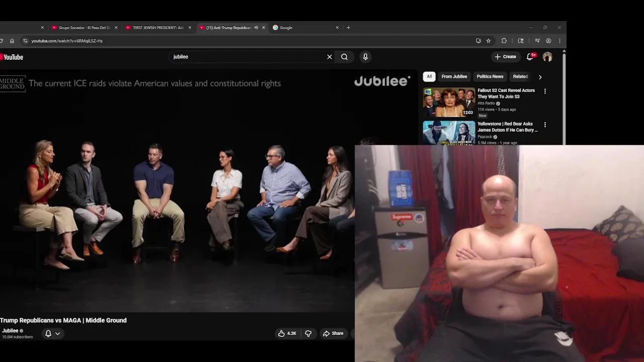Select the All filter chip

429,76
